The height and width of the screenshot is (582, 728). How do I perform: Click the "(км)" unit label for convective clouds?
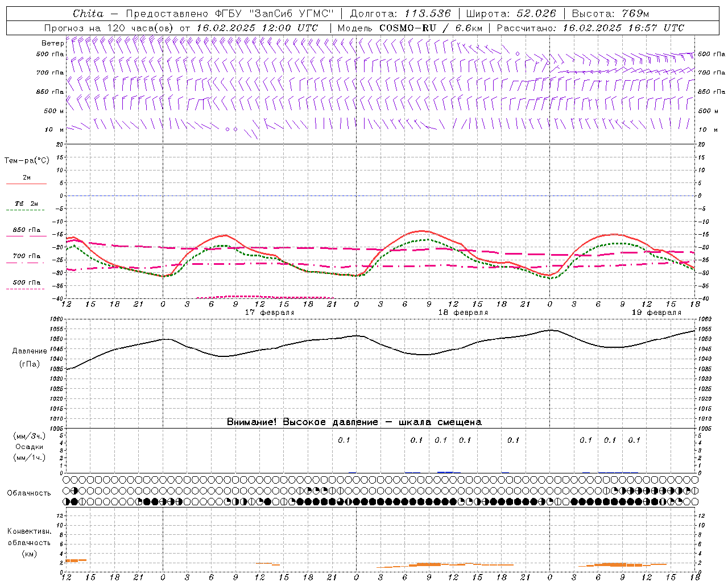pos(29,554)
